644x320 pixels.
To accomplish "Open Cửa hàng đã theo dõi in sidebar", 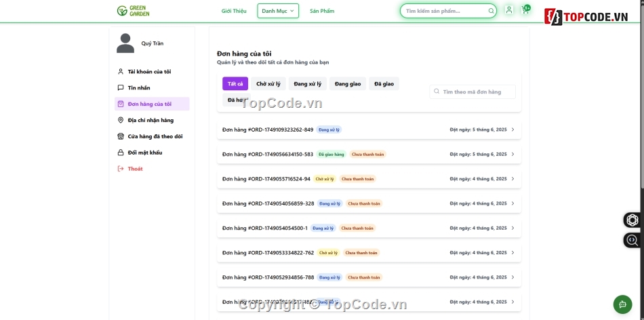I will pos(152,136).
